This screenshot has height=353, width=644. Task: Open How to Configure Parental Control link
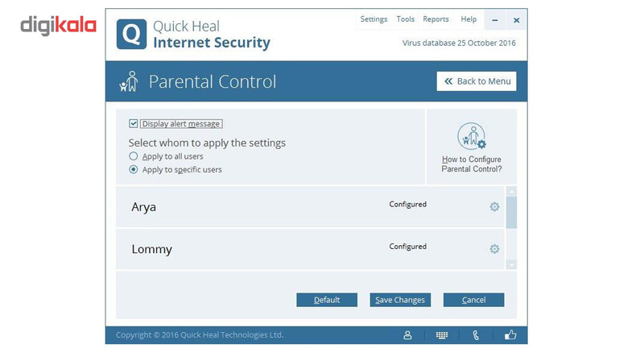[472, 164]
